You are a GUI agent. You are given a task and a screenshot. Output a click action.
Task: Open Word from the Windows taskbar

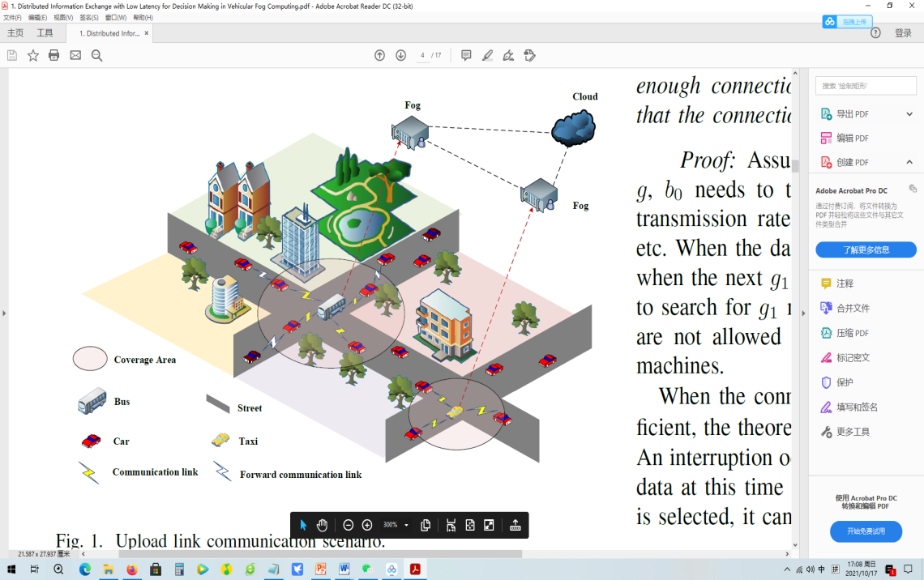[x=344, y=569]
